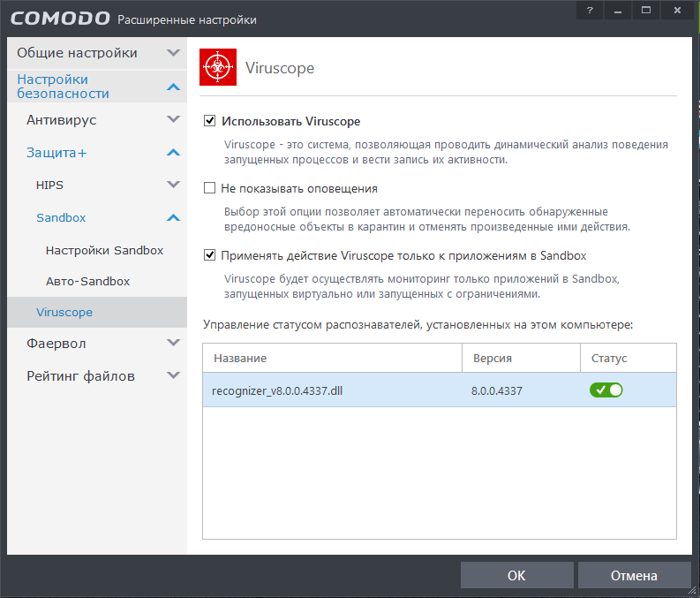Viewport: 700px width, 598px height.
Task: Sort by Версия column header
Action: tap(521, 358)
